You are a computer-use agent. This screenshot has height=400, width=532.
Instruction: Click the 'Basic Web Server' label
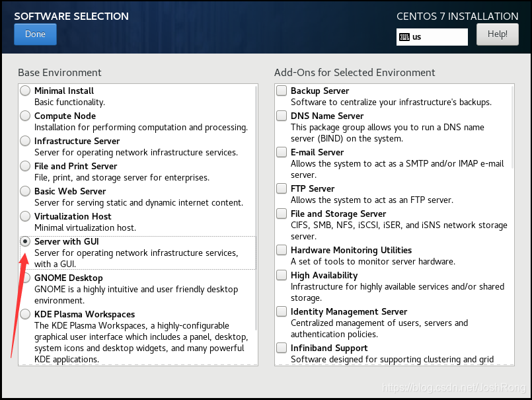70,191
